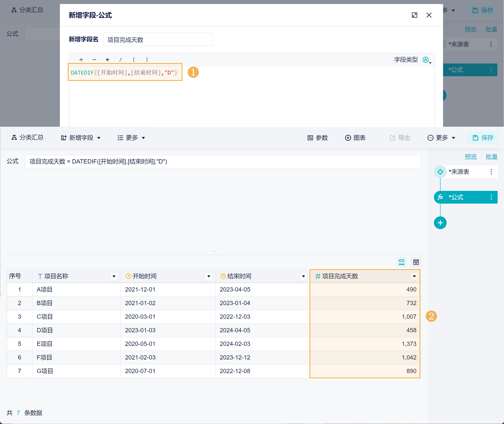Open the three-dot menu on the 来源表 step
Screen dimensions: 504x424
491,172
